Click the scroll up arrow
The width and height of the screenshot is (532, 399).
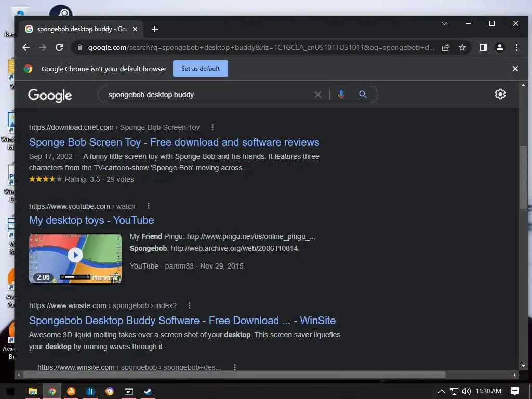pyautogui.click(x=523, y=85)
